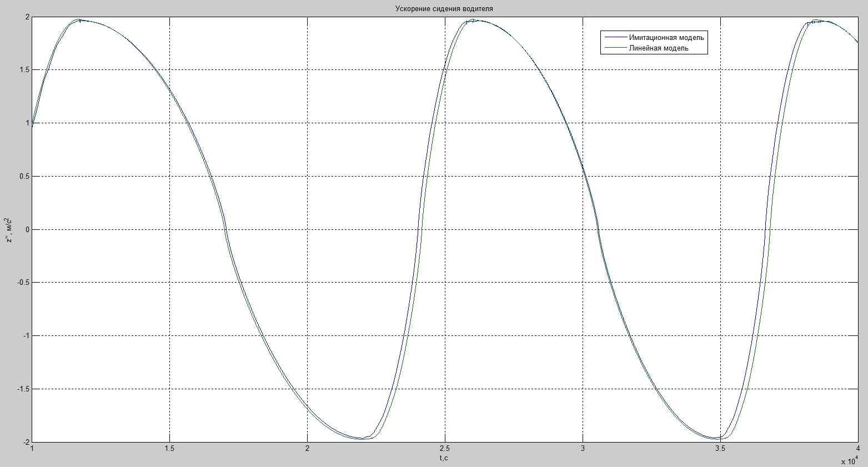
Task: Click the blue line sample in legend
Action: [x=614, y=38]
